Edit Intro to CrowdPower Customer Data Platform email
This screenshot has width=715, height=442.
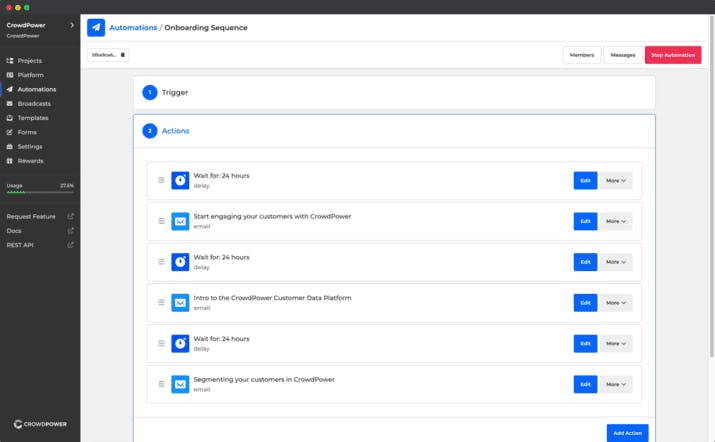[585, 302]
